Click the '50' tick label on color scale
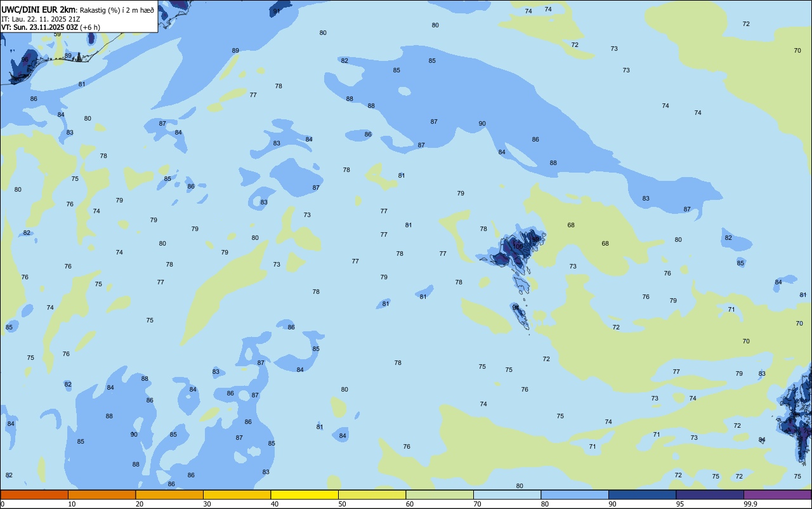812x509 pixels. click(343, 504)
